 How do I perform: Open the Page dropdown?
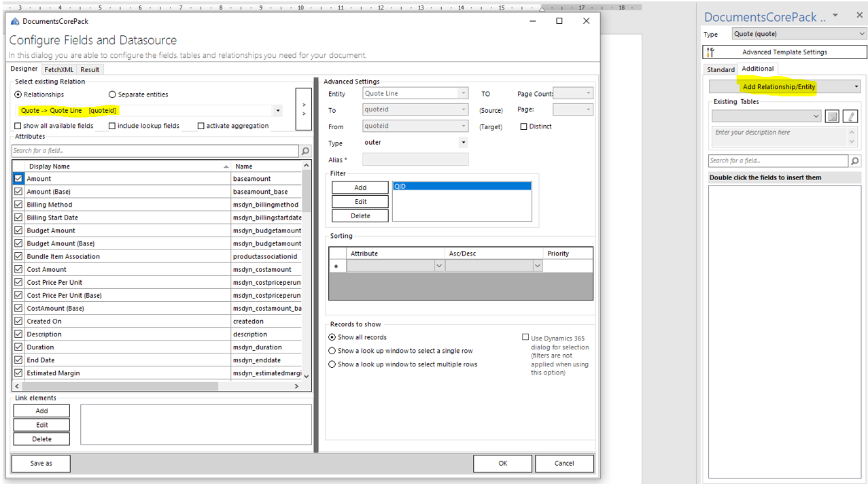(588, 109)
